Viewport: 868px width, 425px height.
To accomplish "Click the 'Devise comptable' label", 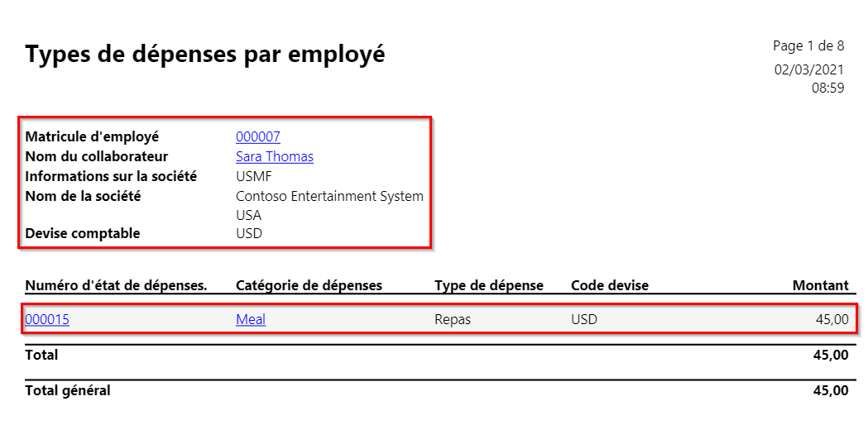I will point(83,233).
